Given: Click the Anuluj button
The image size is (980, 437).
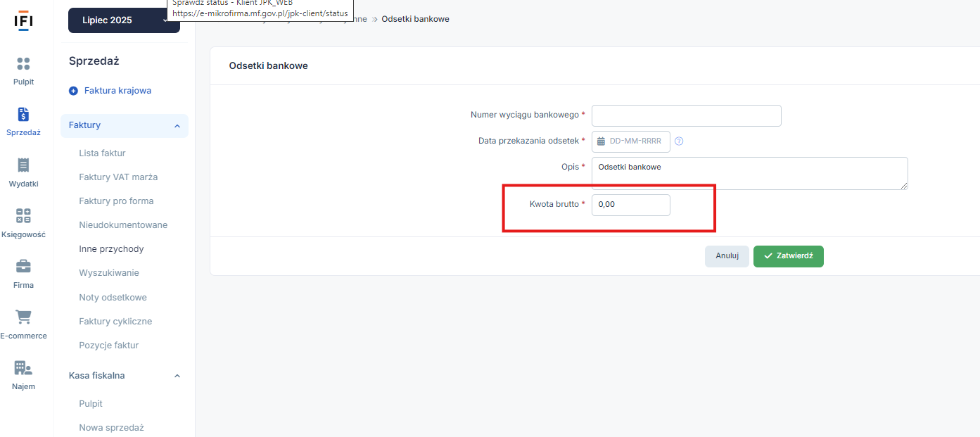Looking at the screenshot, I should 727,256.
